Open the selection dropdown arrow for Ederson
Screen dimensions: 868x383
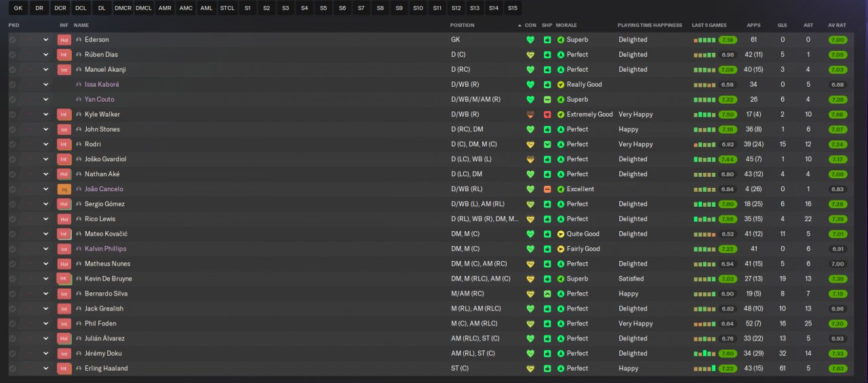point(46,40)
